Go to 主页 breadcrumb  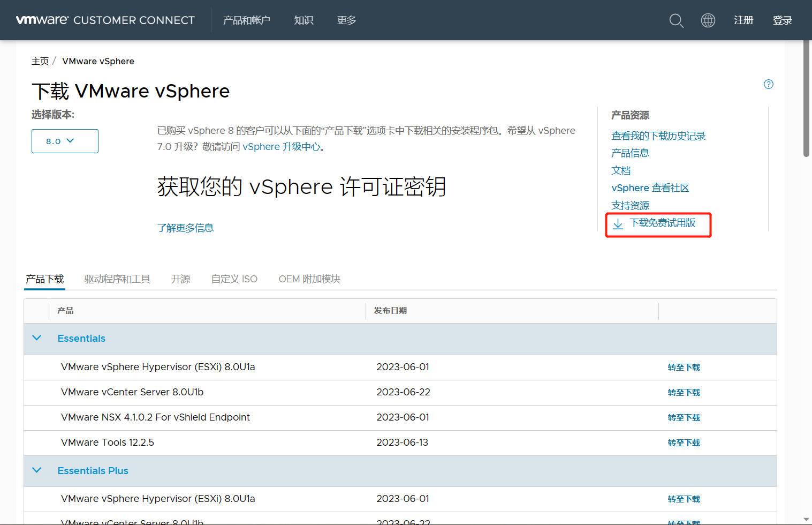click(x=40, y=61)
